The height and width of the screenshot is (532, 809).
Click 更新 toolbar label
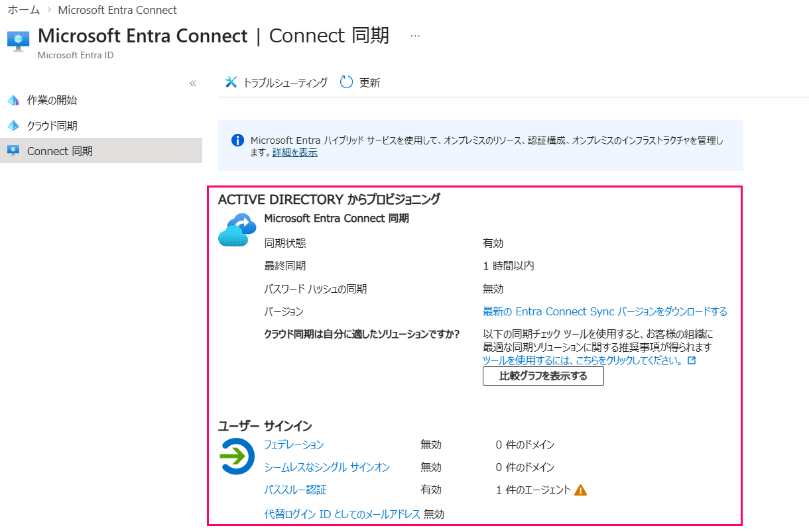point(369,83)
